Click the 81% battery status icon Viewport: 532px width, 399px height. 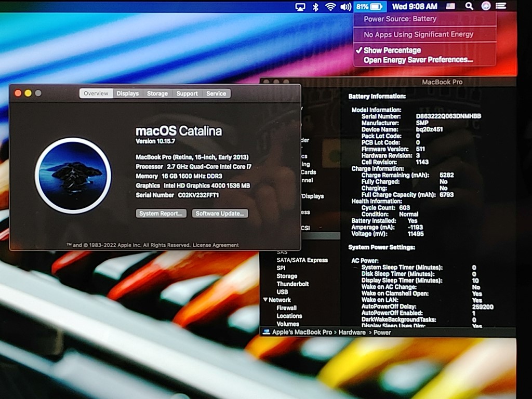(369, 6)
